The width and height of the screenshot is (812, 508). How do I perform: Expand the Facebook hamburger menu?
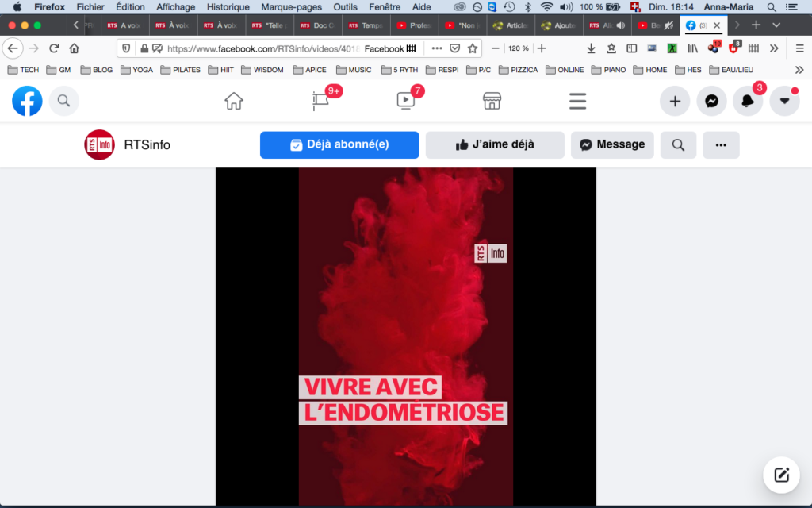tap(578, 101)
